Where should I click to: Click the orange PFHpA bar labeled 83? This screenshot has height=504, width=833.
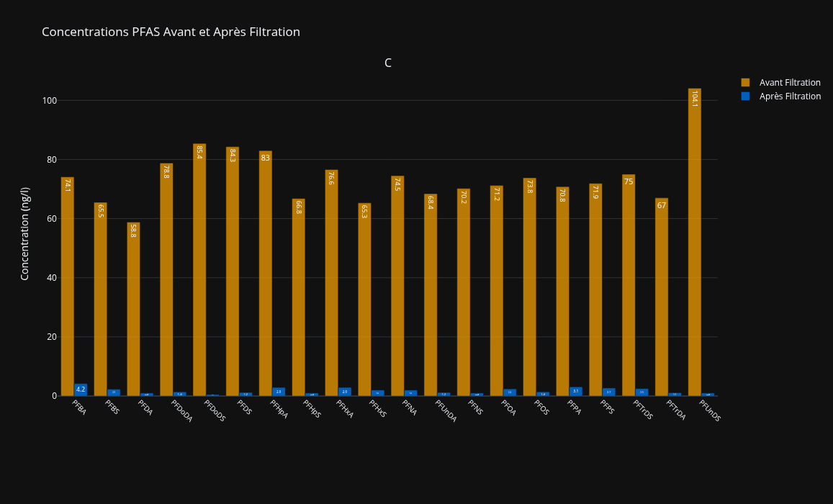click(266, 274)
